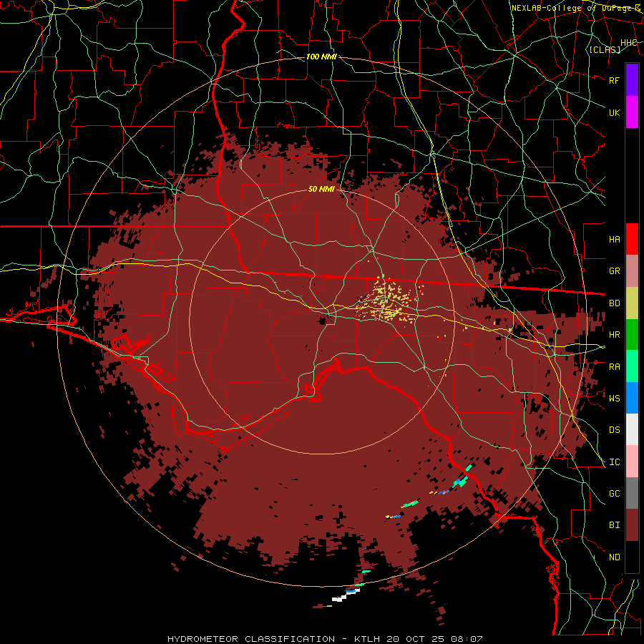This screenshot has width=644, height=644.
Task: Click the 'BI' legend label
Action: 614,525
